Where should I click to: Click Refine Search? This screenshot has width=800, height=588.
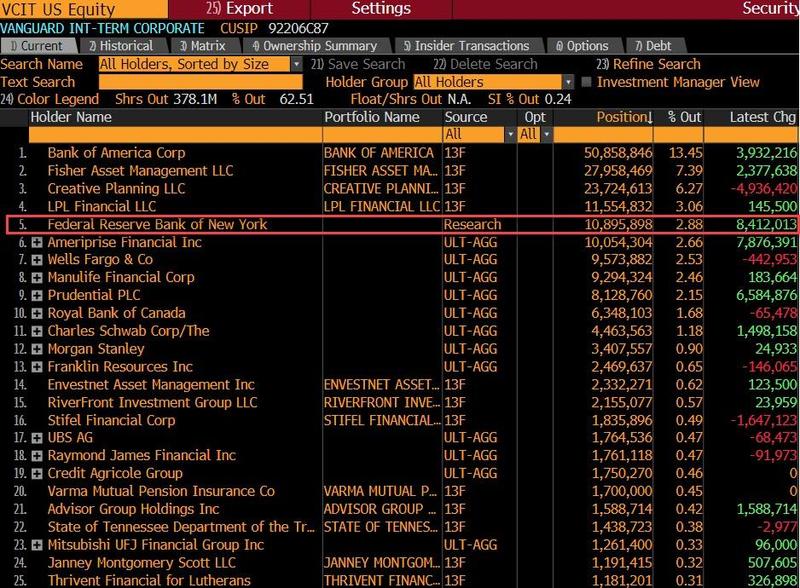pyautogui.click(x=648, y=64)
